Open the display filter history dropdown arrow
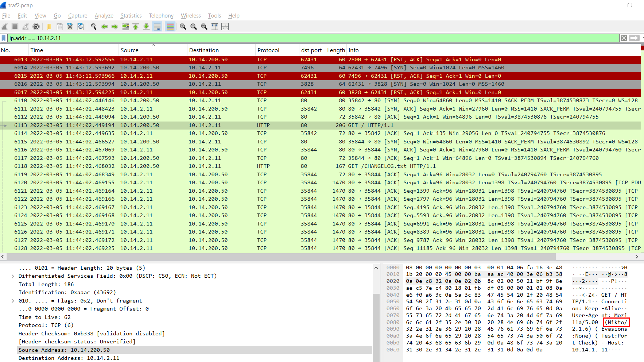The image size is (644, 362). (x=643, y=38)
